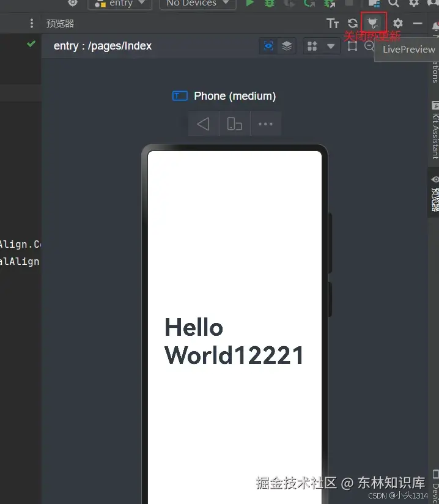Zoom out the preview
439x504 pixels.
coord(369,46)
